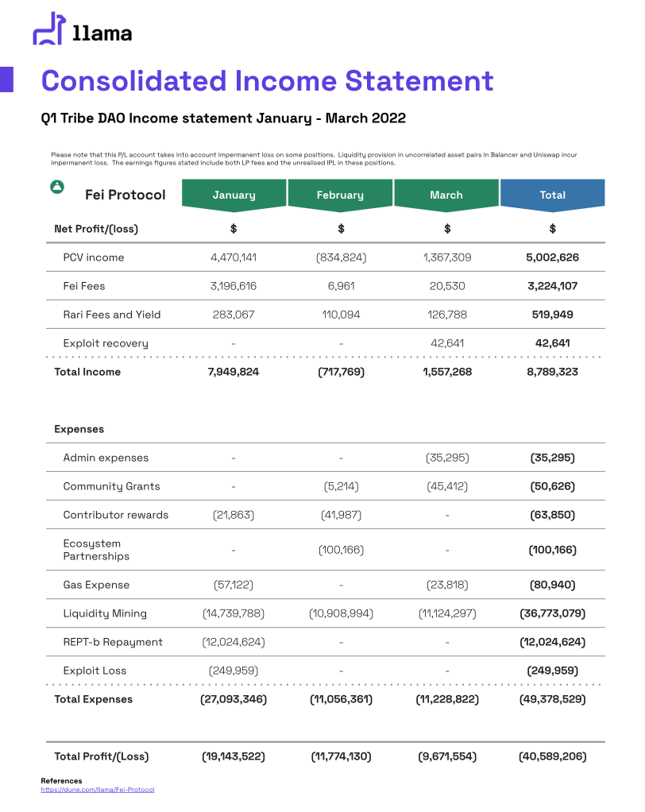This screenshot has width=645, height=812.
Task: Click the 'Net Profit/(loss)' label
Action: point(96,229)
